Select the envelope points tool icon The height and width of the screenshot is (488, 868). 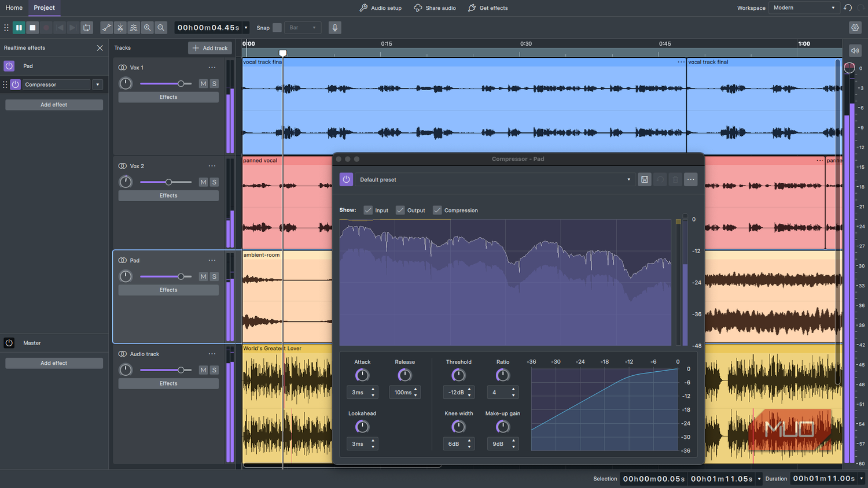(106, 27)
